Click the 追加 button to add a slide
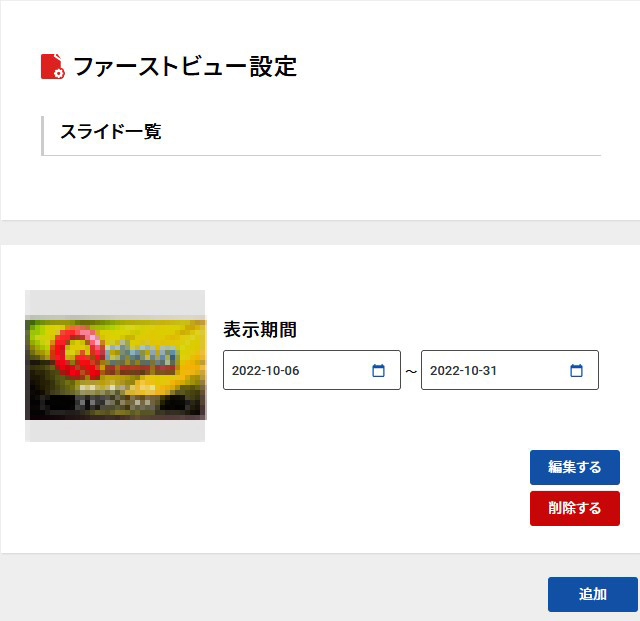The width and height of the screenshot is (640, 621). tap(593, 594)
